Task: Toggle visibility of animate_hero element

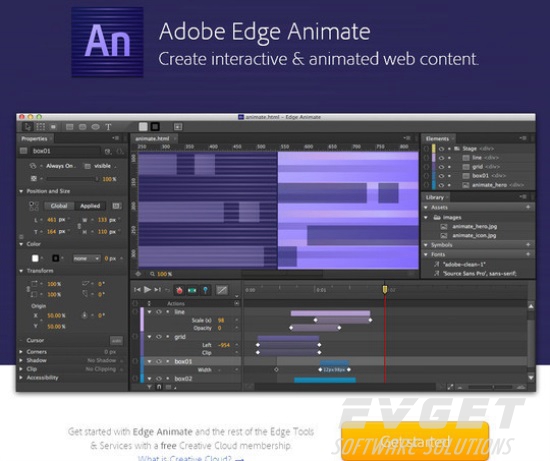Action: pos(441,185)
